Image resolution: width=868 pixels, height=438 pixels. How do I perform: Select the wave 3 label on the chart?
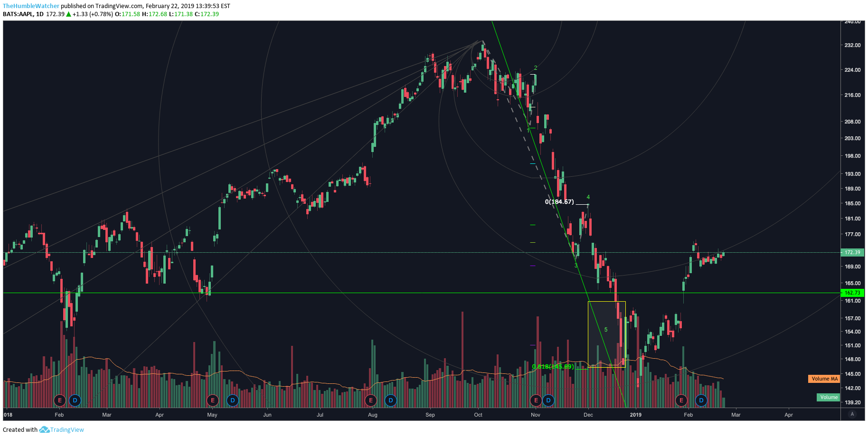click(576, 266)
